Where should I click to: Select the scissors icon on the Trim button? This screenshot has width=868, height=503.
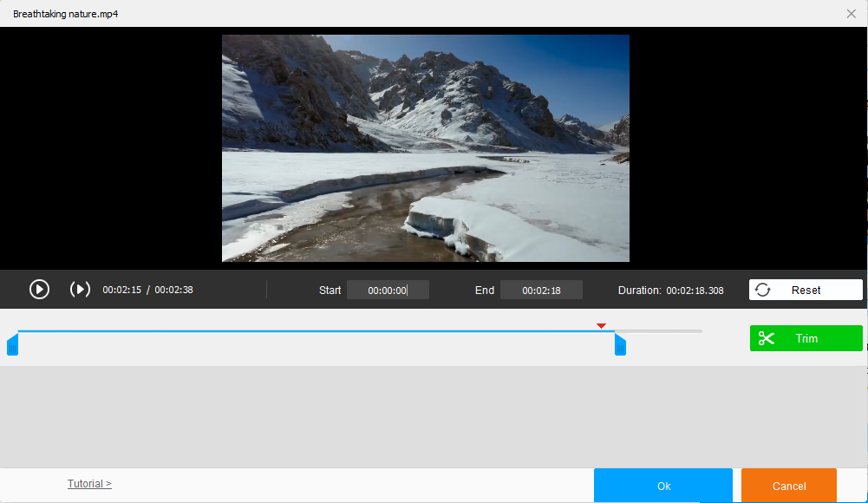point(767,338)
